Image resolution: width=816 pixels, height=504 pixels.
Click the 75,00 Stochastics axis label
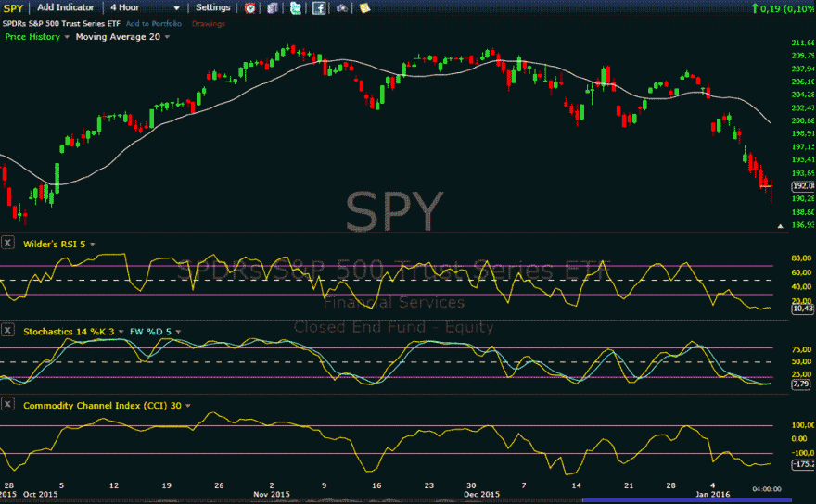point(802,349)
